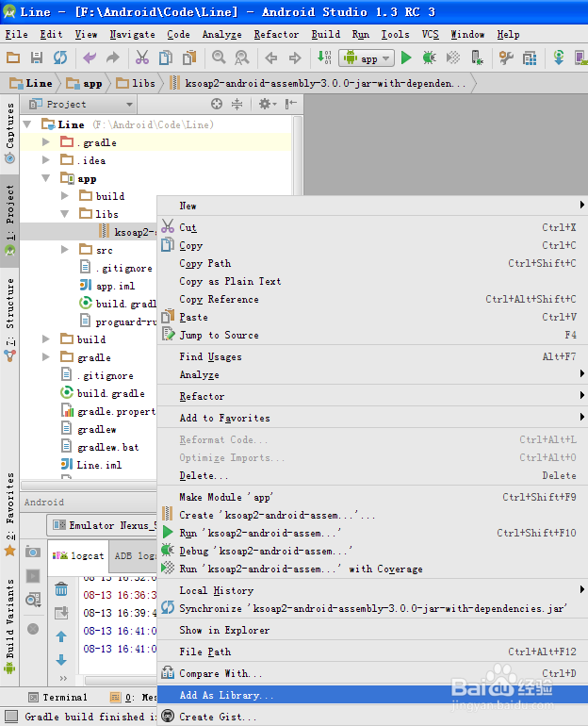Click the Attach debugger to process icon
The width and height of the screenshot is (588, 726).
477,58
